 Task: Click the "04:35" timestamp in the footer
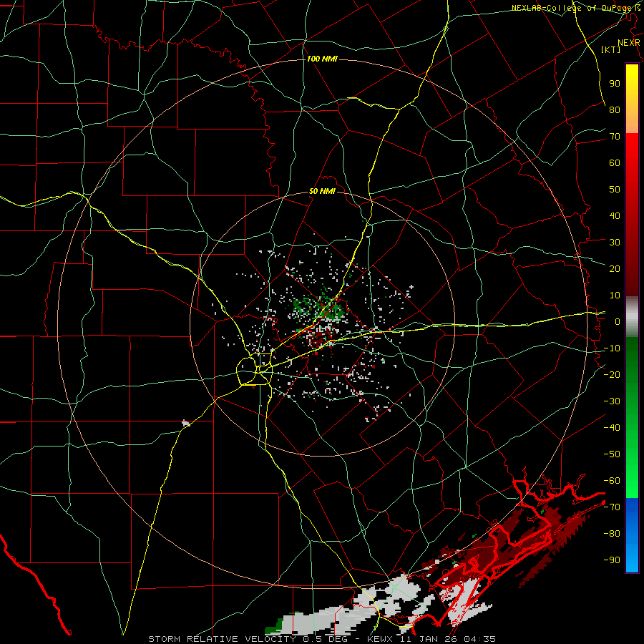click(479, 639)
